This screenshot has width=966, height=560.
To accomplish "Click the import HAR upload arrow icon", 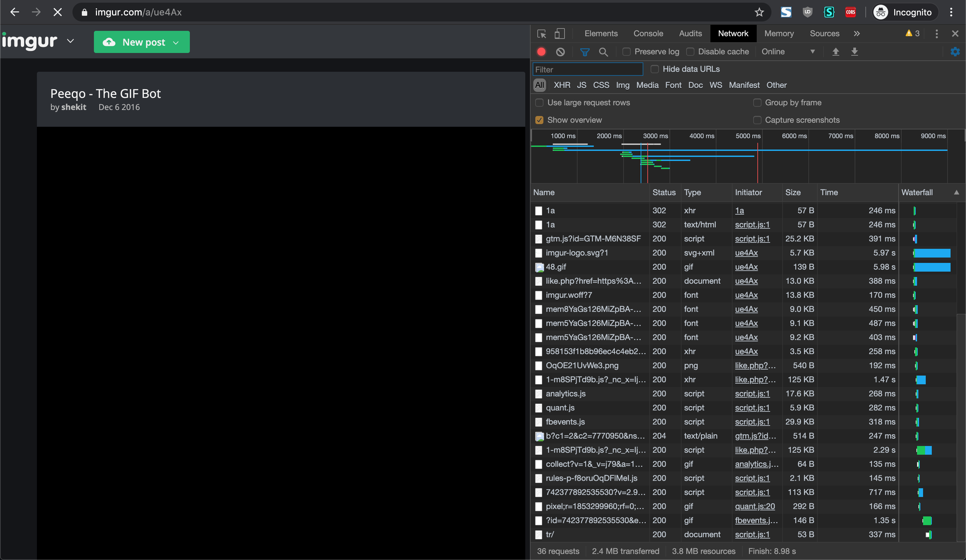I will click(836, 52).
